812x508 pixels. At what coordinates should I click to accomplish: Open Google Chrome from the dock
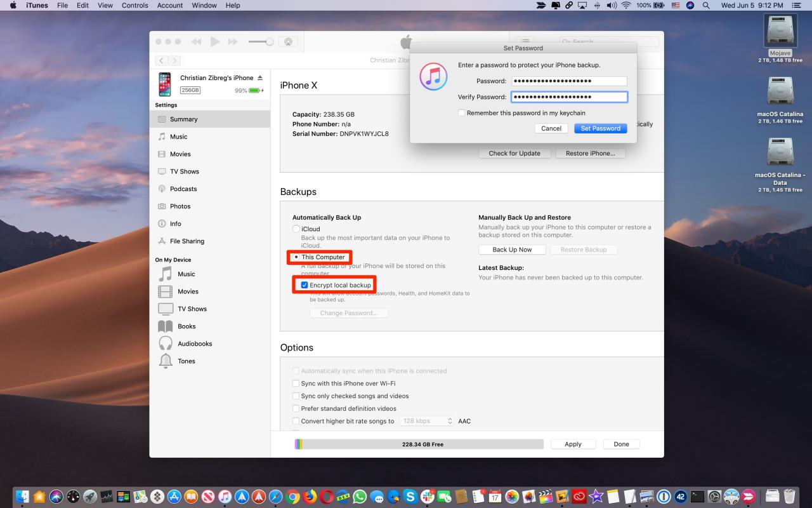[x=292, y=497]
